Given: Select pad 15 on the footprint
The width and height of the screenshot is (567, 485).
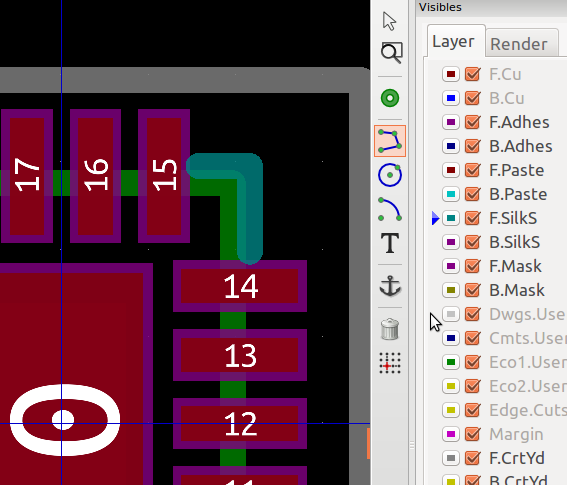Looking at the screenshot, I should [x=164, y=176].
